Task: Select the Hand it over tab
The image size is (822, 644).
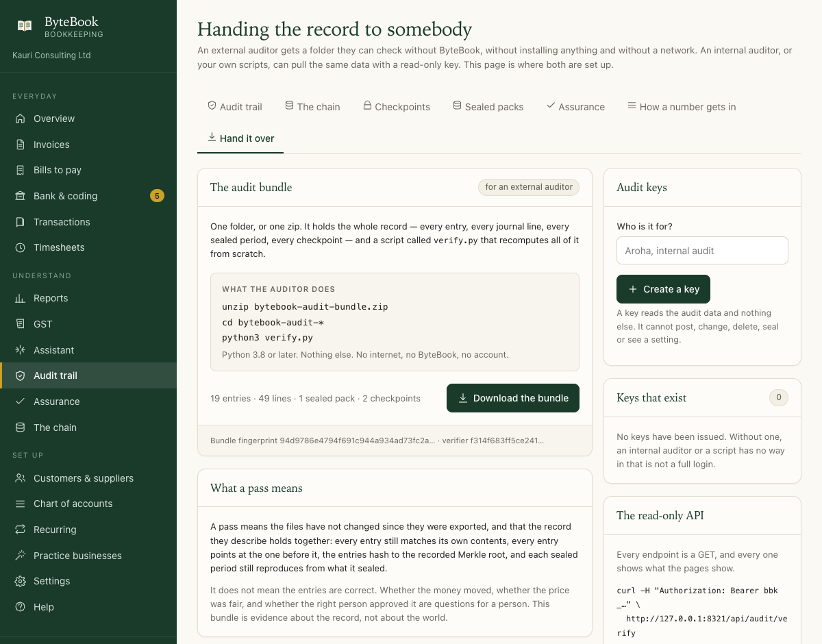Action: tap(240, 138)
